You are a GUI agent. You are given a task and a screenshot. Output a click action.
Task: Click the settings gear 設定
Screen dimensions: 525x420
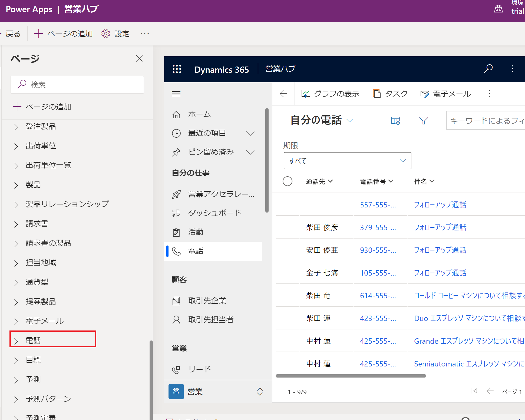pyautogui.click(x=115, y=34)
